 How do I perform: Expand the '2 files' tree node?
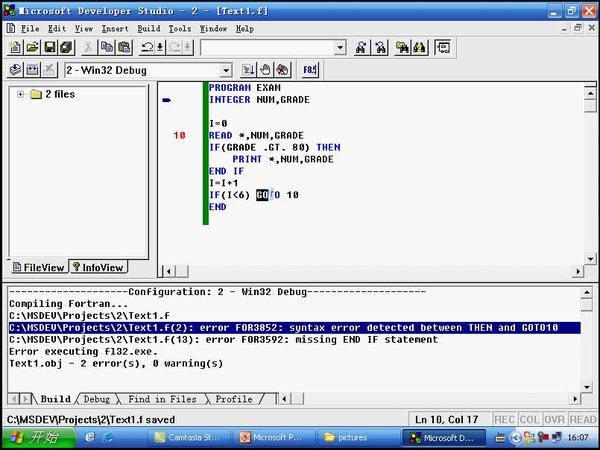point(20,94)
